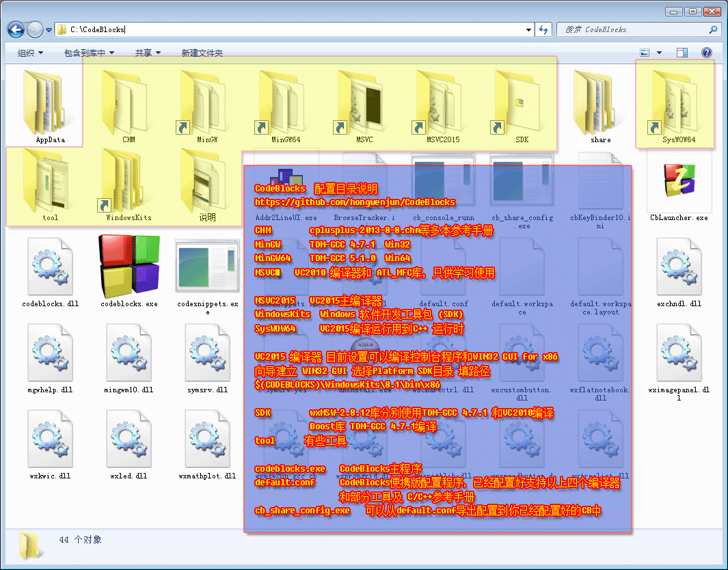The image size is (728, 570).
Task: Open the CHM folder
Action: click(x=128, y=107)
